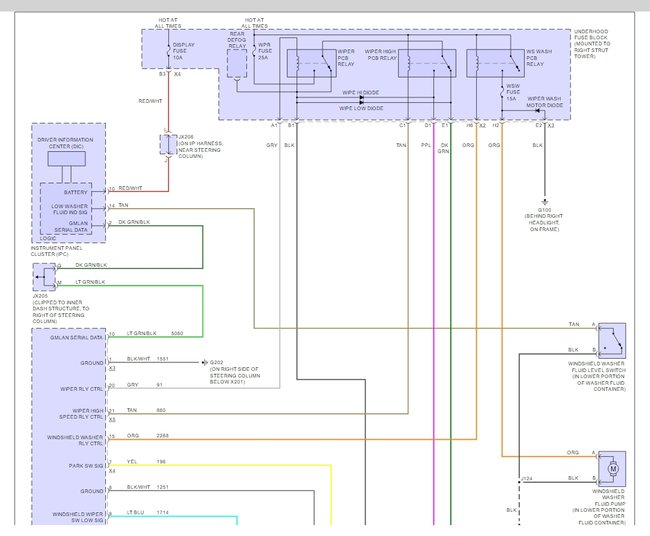Click the WSW FUSE 15A label

[512, 92]
